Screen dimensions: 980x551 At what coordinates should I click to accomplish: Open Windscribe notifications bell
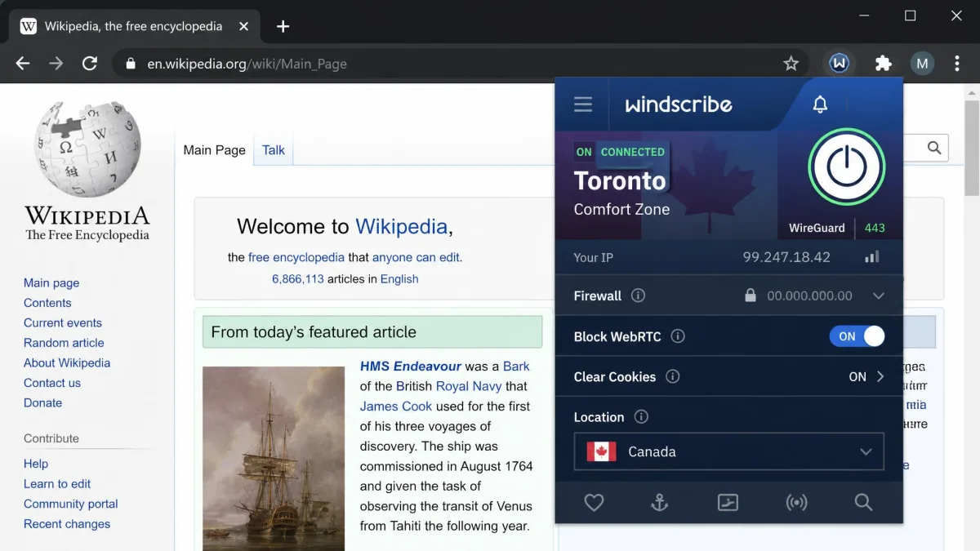820,104
